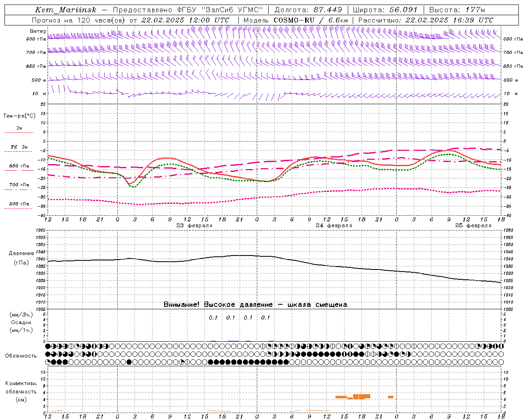Click the '700 гПа' temperature legend entry
The height and width of the screenshot is (420, 525).
[x=19, y=185]
